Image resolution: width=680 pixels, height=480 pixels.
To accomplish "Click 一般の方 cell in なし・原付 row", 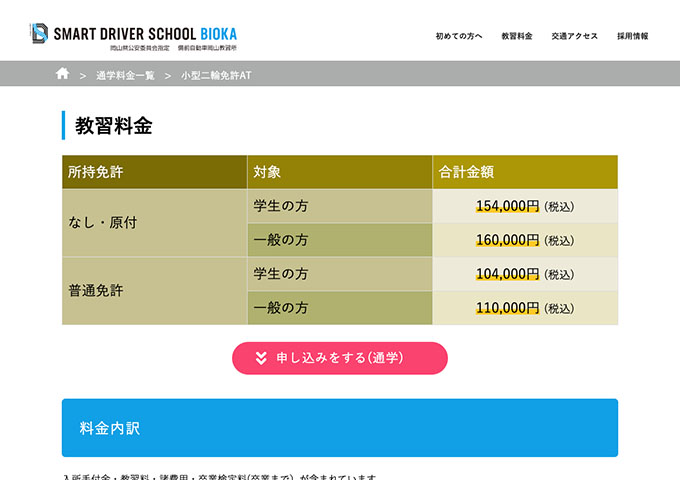I will (x=340, y=240).
